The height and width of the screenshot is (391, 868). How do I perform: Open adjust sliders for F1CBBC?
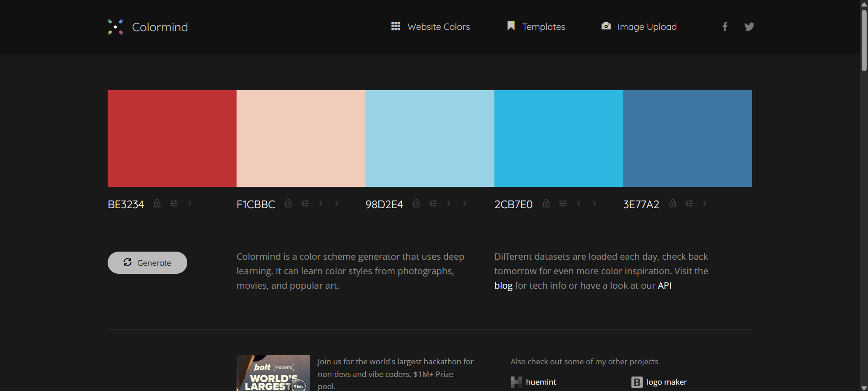click(x=305, y=204)
